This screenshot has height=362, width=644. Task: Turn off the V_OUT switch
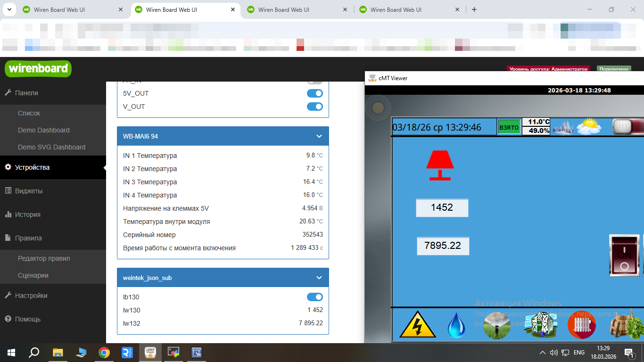(x=314, y=107)
